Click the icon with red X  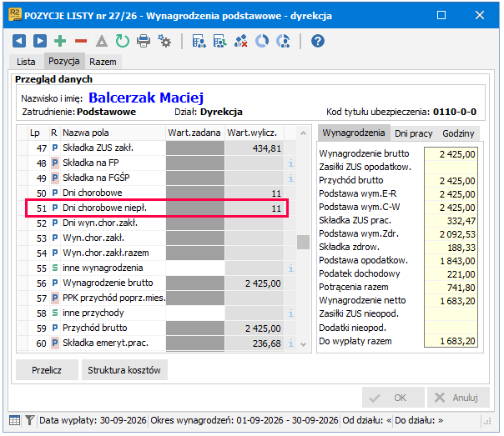(241, 41)
